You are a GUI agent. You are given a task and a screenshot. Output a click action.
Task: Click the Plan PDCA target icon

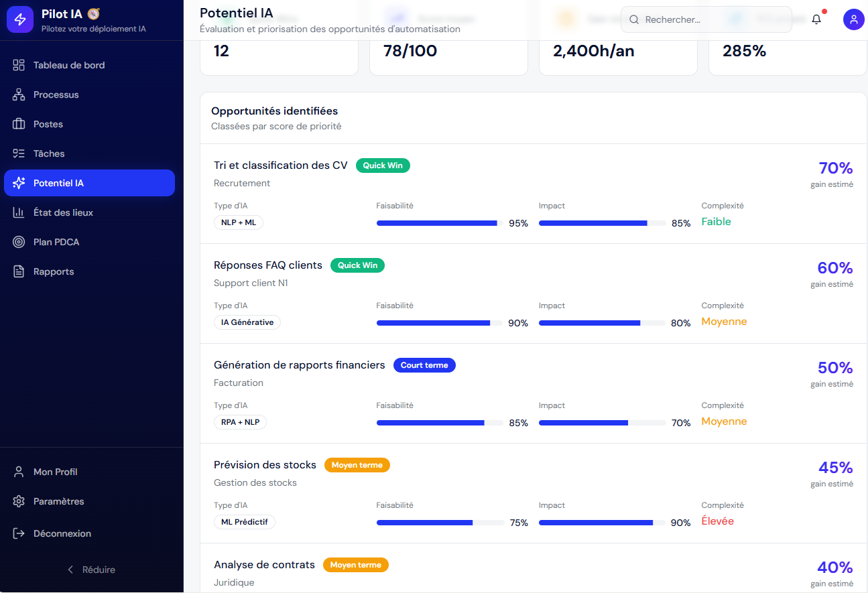[19, 242]
